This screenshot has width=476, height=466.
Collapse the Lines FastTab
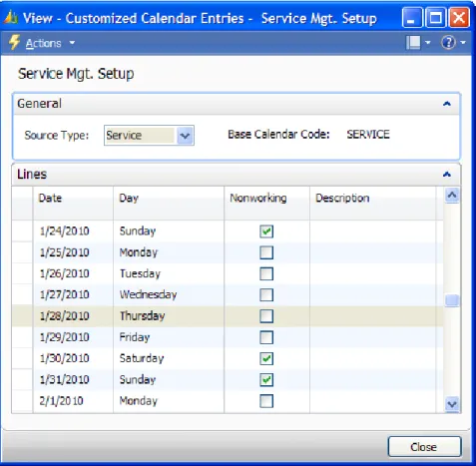447,175
